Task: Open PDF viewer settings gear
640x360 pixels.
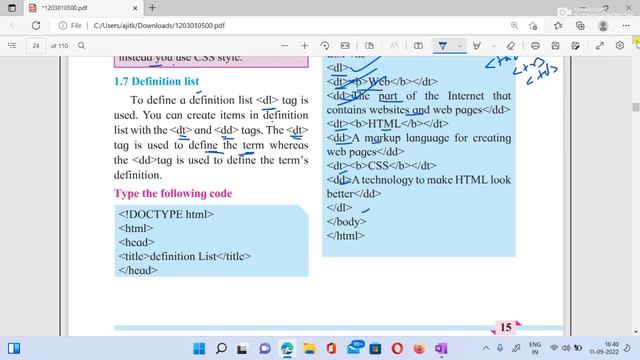Action: coord(620,46)
